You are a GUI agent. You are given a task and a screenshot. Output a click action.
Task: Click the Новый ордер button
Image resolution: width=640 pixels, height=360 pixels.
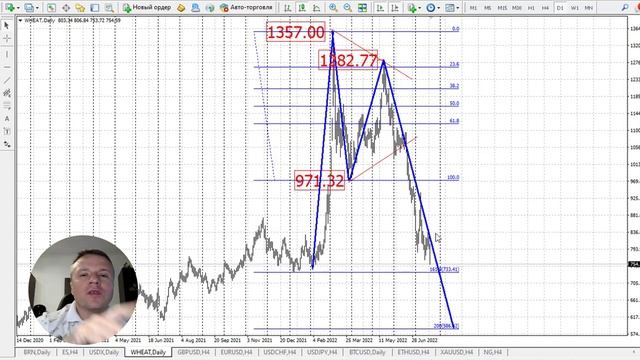click(147, 7)
